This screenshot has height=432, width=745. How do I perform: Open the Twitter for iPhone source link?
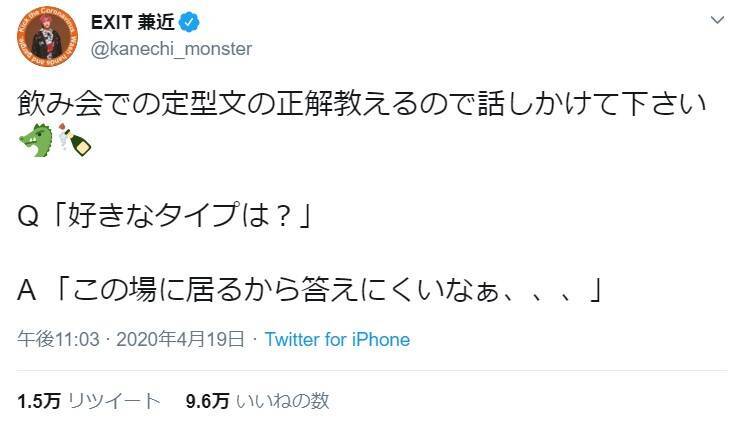click(337, 339)
